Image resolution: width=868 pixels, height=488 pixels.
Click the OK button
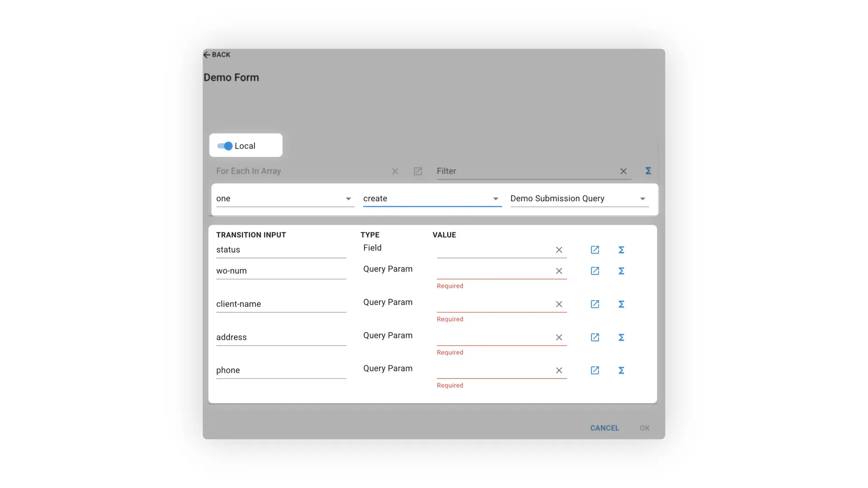[x=645, y=428]
